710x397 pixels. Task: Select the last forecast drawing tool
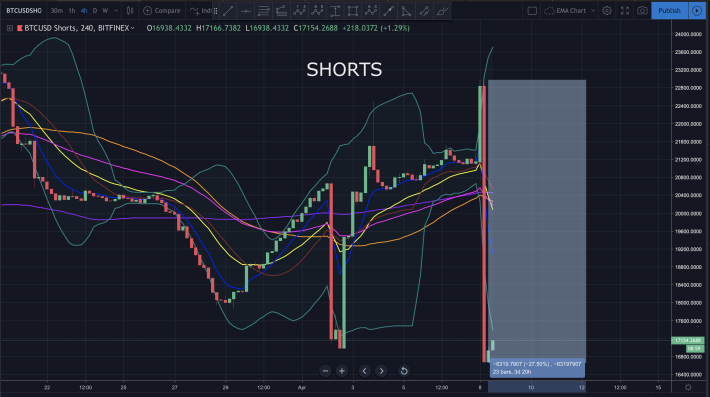tap(442, 11)
